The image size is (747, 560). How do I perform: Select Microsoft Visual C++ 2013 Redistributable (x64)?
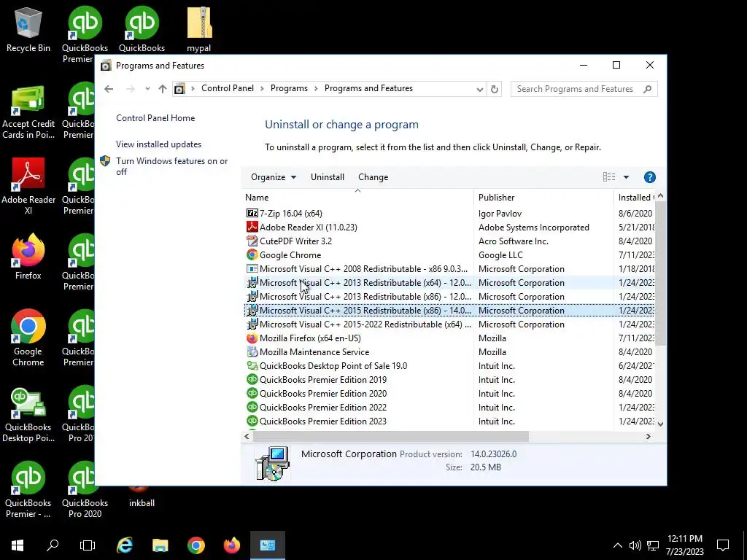tap(449, 283)
